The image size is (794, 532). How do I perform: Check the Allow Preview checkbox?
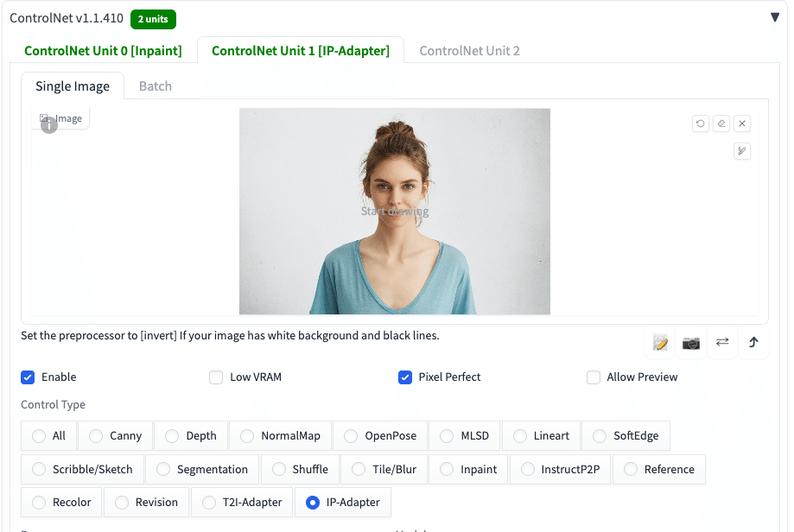click(x=594, y=377)
